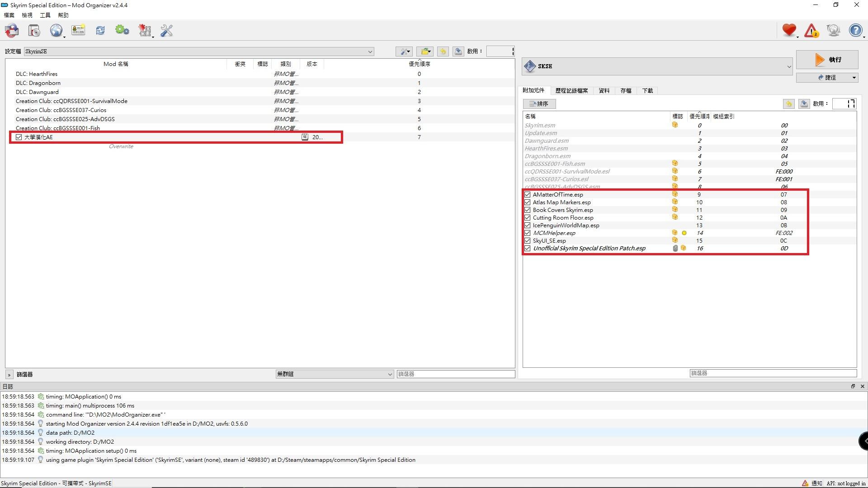Open the blue help question icon
This screenshot has width=868, height=488.
coord(855,30)
